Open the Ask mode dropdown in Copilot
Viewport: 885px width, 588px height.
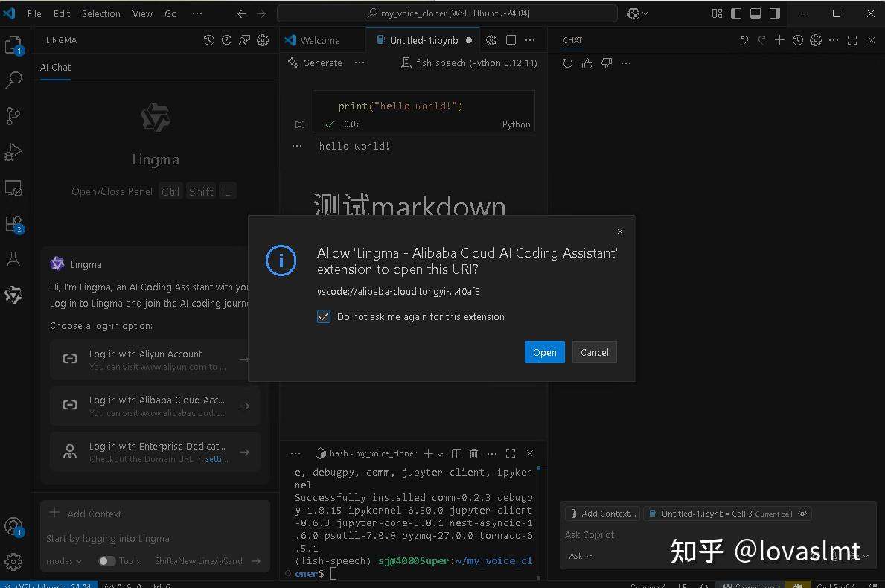(x=580, y=555)
